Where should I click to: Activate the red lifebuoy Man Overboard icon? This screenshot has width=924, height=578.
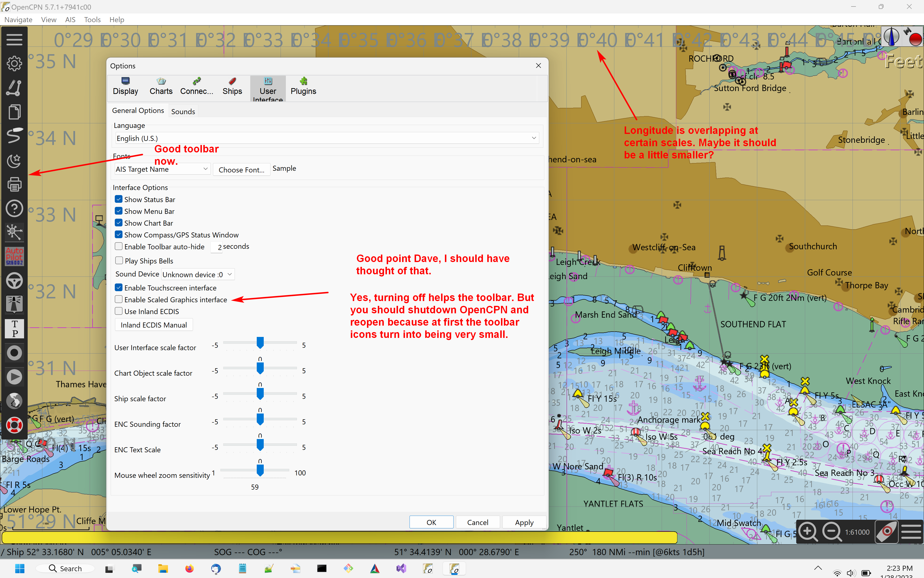[14, 425]
